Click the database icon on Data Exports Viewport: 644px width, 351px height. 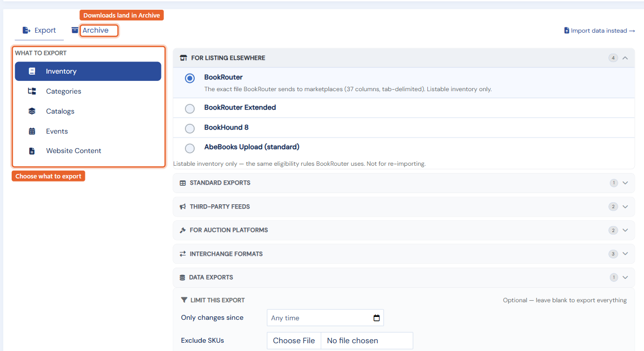182,277
